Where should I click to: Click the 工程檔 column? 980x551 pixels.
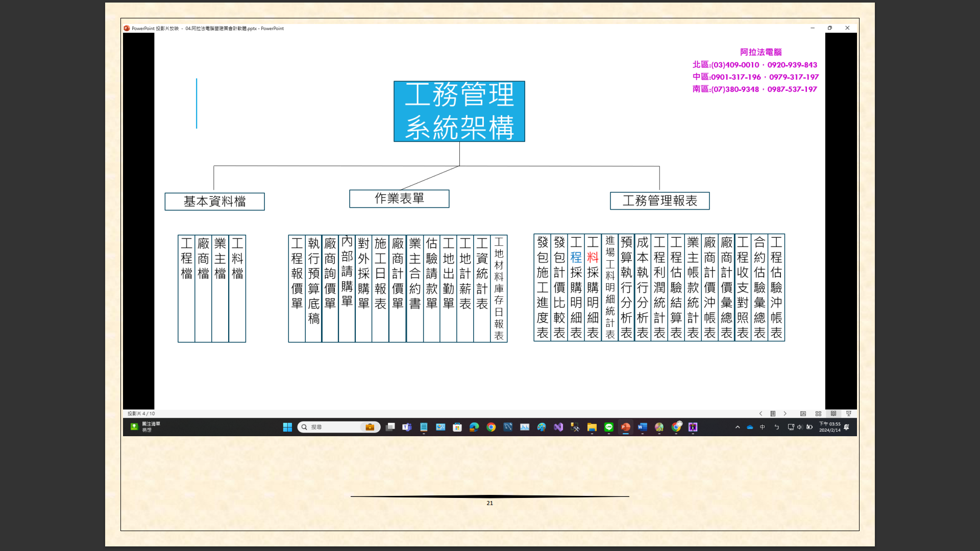186,288
